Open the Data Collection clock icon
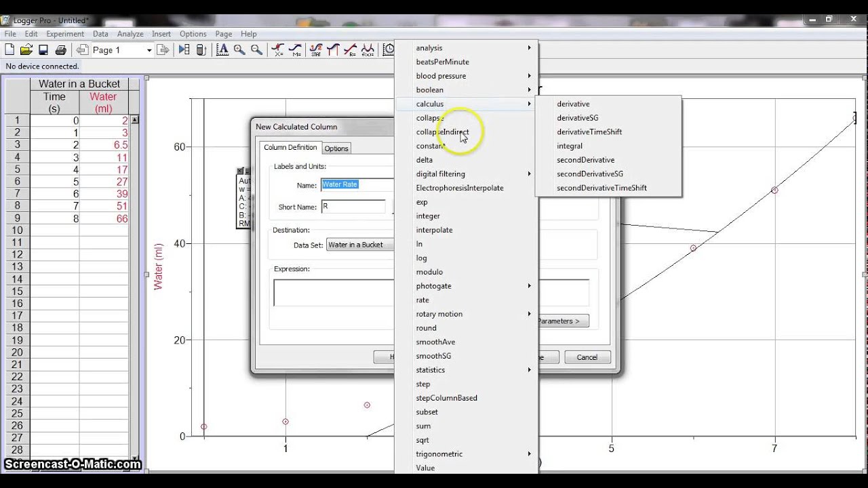 click(389, 49)
